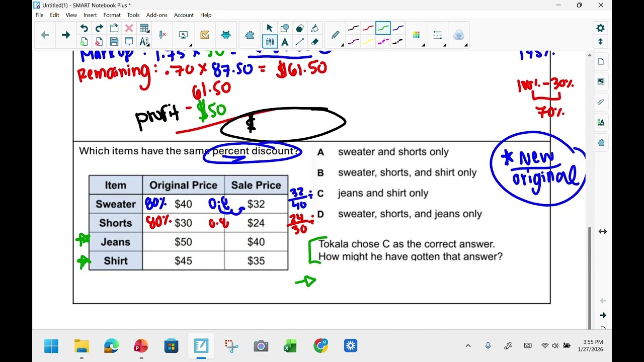Open the response assessment checkmark tool
This screenshot has height=362, width=644.
(x=204, y=35)
